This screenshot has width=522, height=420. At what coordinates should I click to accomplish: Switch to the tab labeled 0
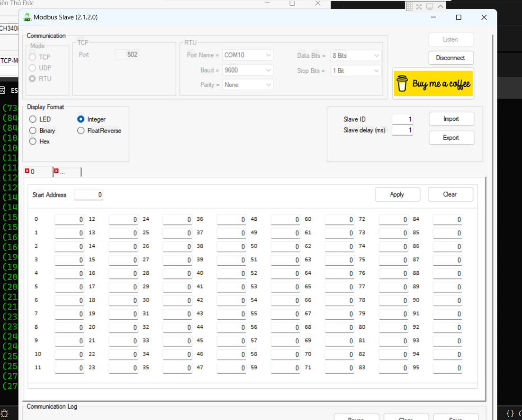[38, 172]
